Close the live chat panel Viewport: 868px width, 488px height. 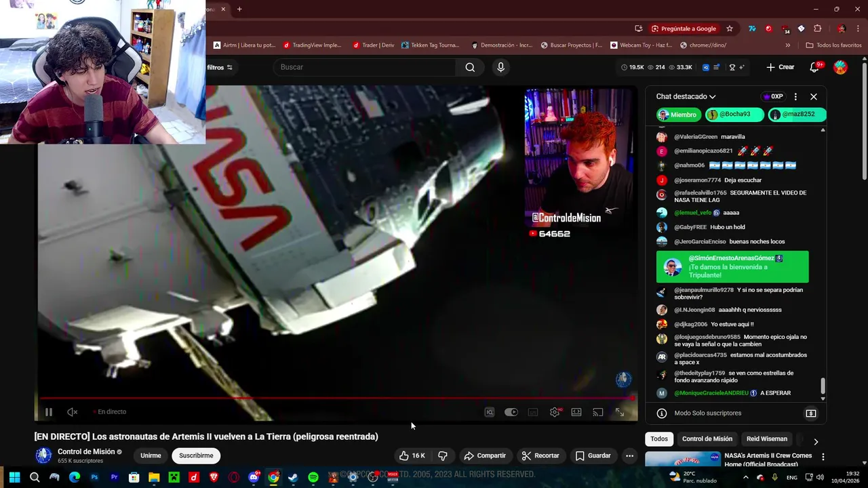[x=814, y=96]
